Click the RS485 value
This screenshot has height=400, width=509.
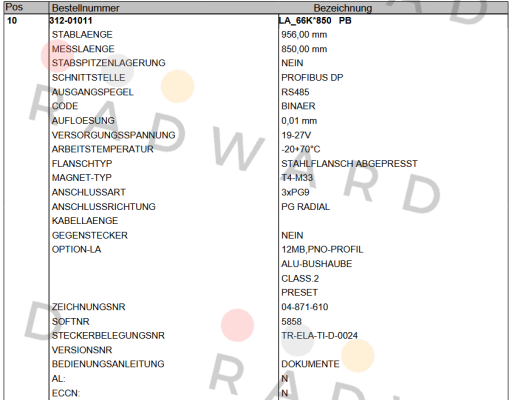click(295, 92)
